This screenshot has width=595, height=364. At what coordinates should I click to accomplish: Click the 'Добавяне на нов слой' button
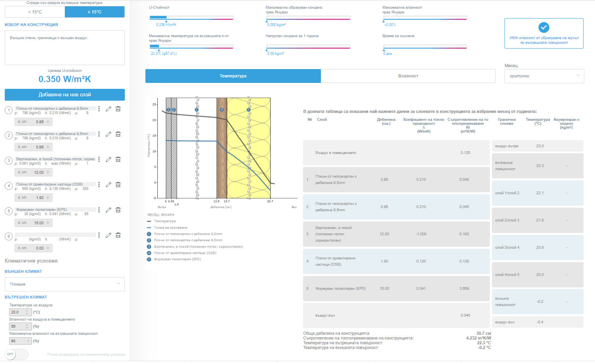[64, 95]
